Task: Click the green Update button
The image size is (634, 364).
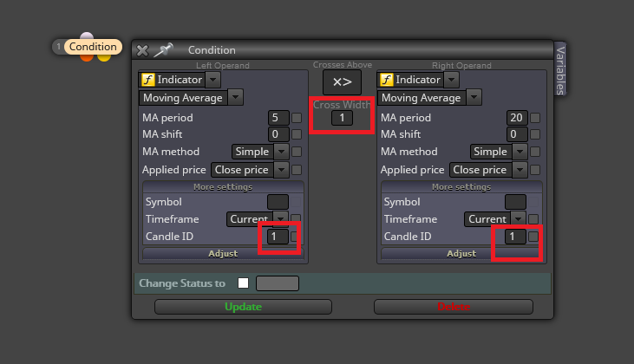Action: (x=243, y=307)
